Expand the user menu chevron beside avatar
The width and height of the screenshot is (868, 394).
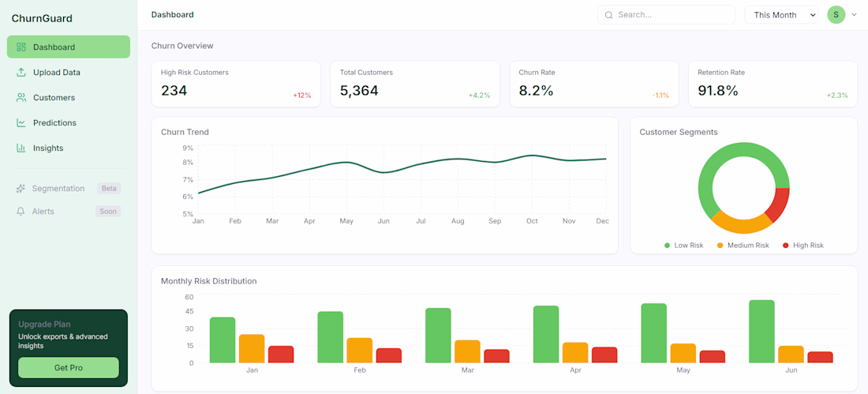point(854,15)
